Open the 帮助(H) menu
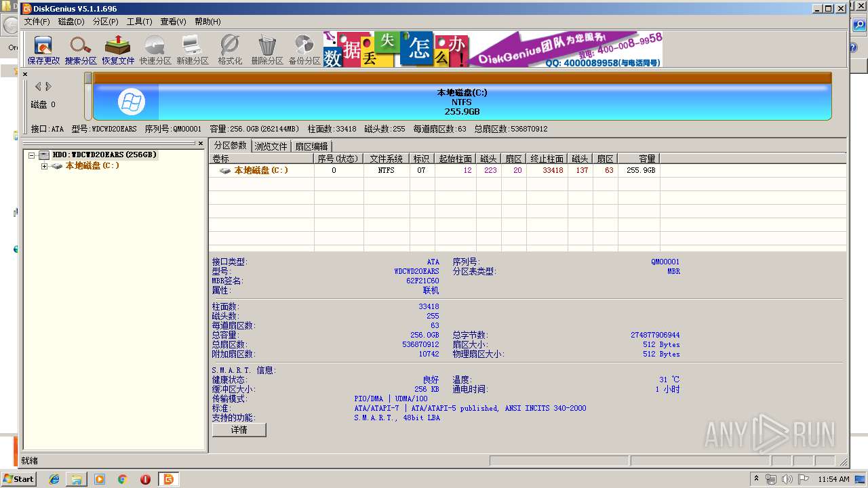 click(x=208, y=22)
